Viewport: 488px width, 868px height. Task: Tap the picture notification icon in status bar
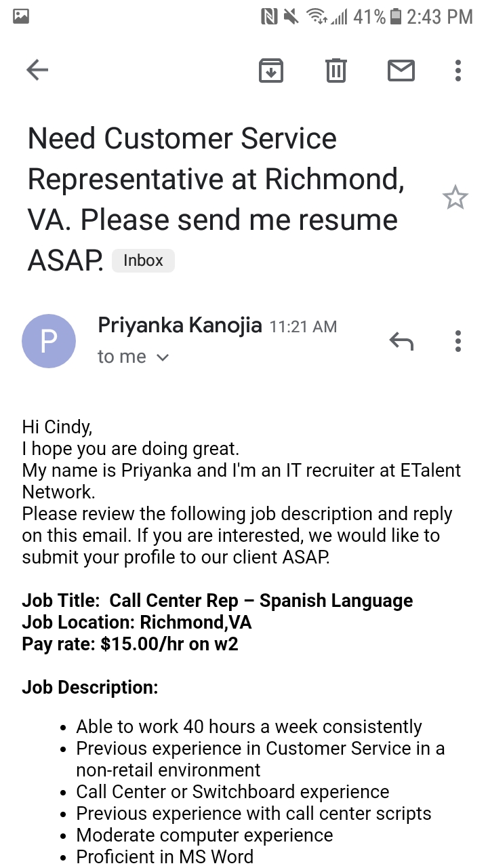pos(21,16)
